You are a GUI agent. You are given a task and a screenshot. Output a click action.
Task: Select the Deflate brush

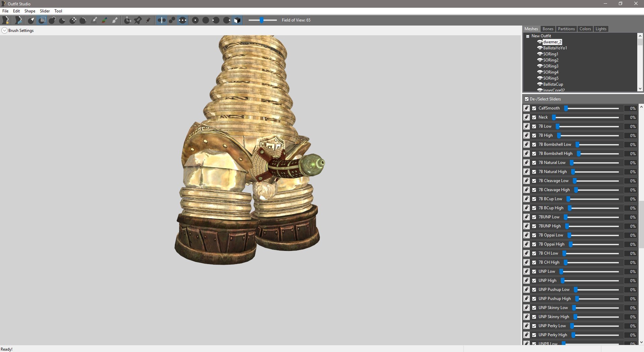click(62, 20)
